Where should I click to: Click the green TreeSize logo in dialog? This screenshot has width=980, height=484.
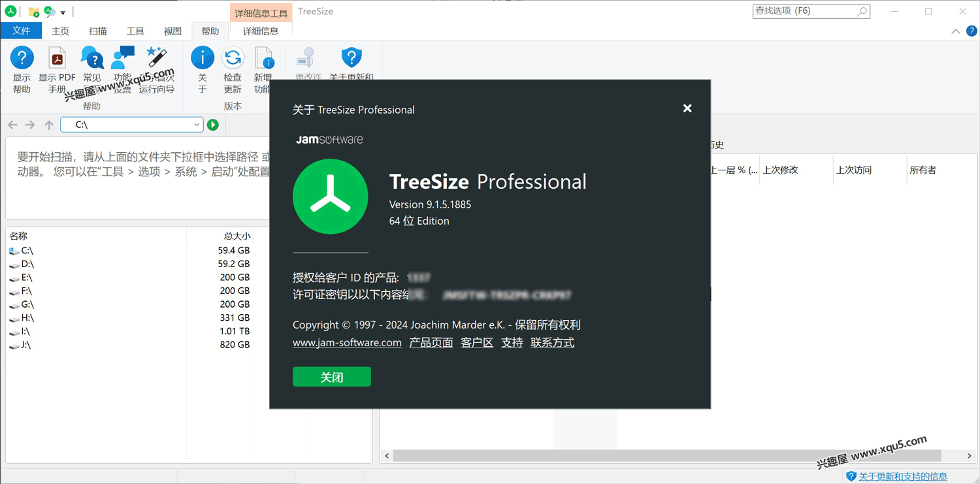coord(331,197)
